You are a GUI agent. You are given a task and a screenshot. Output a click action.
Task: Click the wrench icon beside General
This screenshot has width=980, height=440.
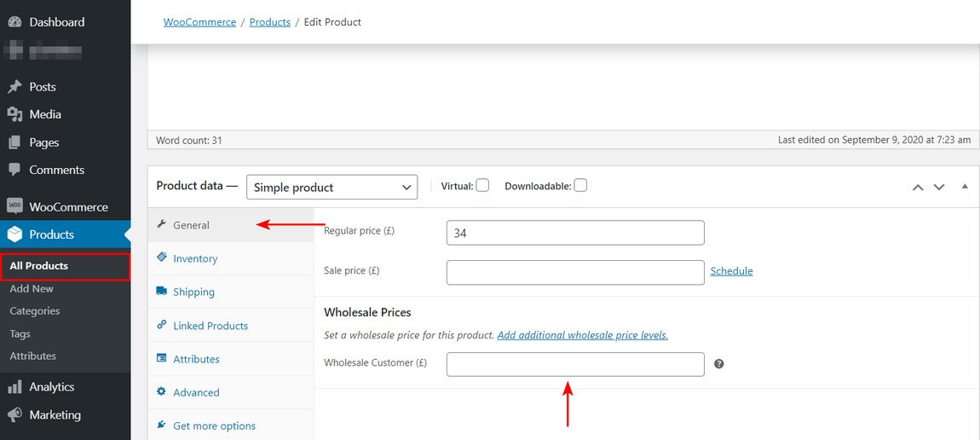(x=161, y=224)
